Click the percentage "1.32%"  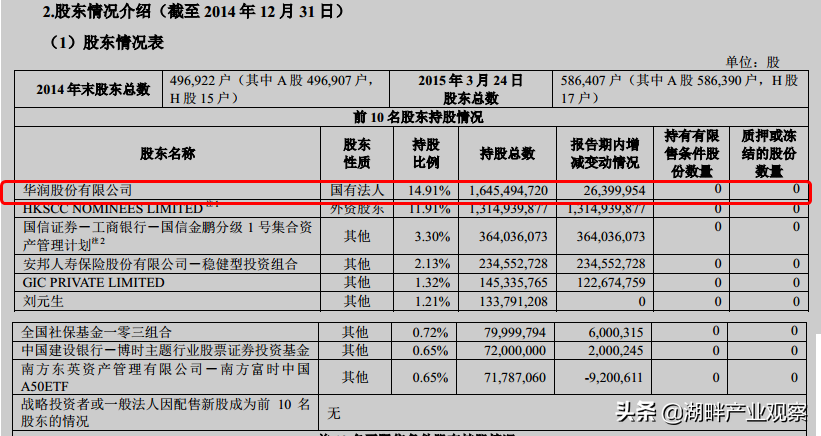pos(432,283)
